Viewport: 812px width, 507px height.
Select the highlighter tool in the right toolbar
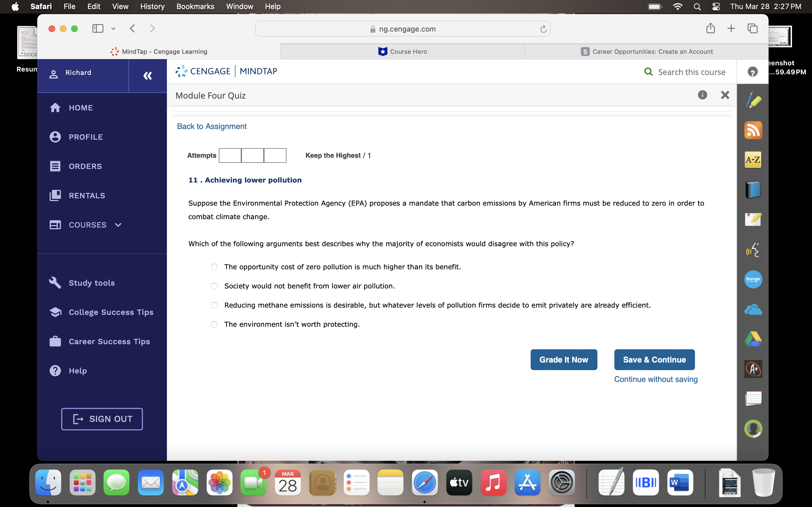(753, 100)
